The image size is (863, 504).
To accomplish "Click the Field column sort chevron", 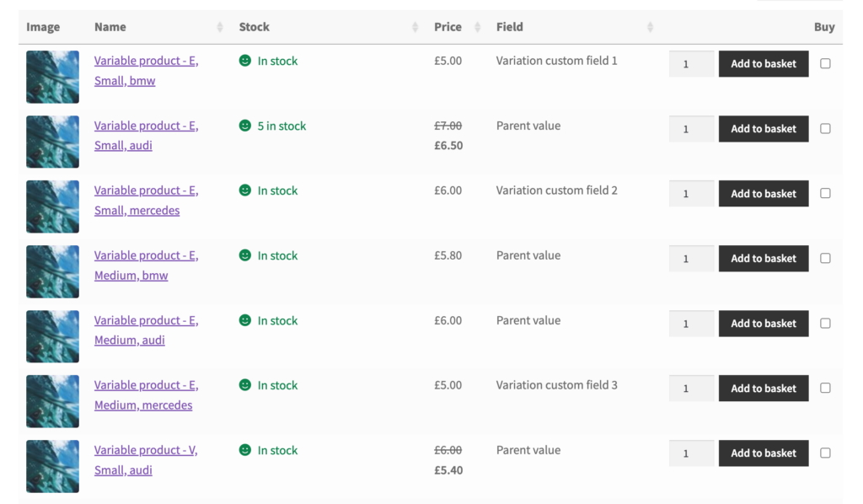I will pyautogui.click(x=648, y=26).
